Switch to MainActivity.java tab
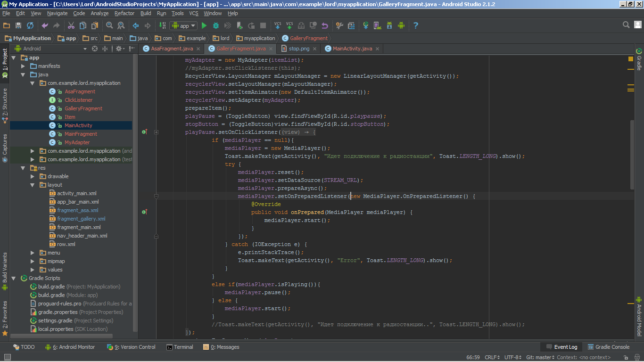The height and width of the screenshot is (362, 644). pos(352,49)
